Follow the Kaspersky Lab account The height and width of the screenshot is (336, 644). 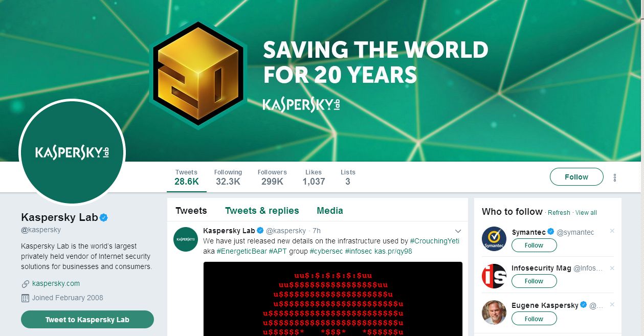(x=576, y=177)
